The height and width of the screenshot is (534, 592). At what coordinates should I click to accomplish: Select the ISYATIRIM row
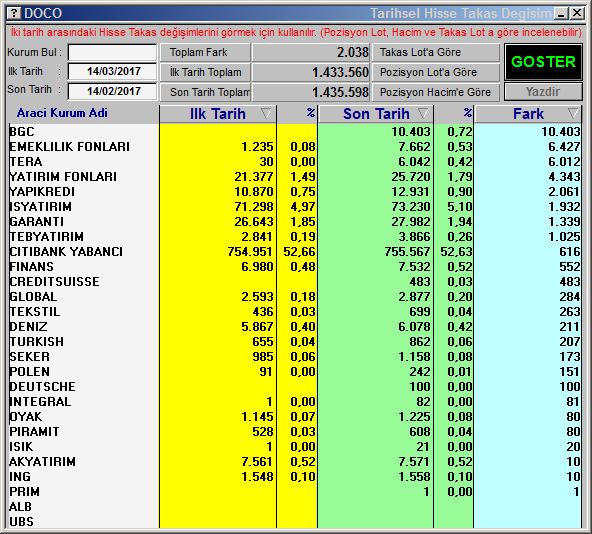click(x=294, y=207)
